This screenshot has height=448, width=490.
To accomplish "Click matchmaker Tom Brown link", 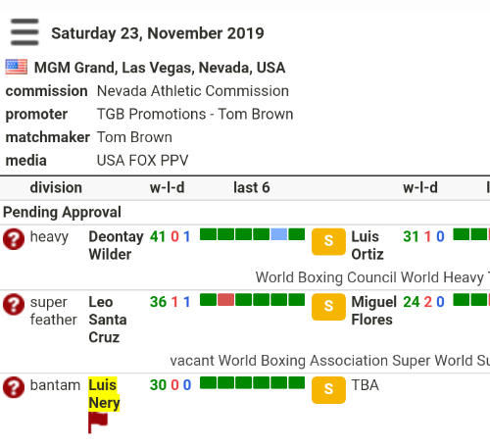I will [134, 137].
